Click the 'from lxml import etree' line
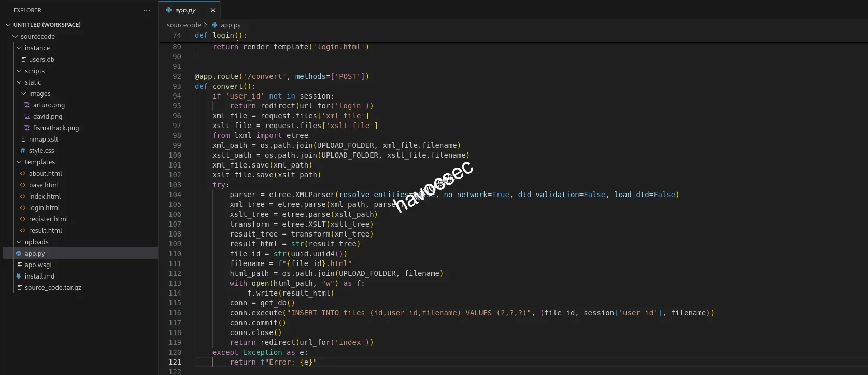This screenshot has width=868, height=375. click(x=260, y=135)
